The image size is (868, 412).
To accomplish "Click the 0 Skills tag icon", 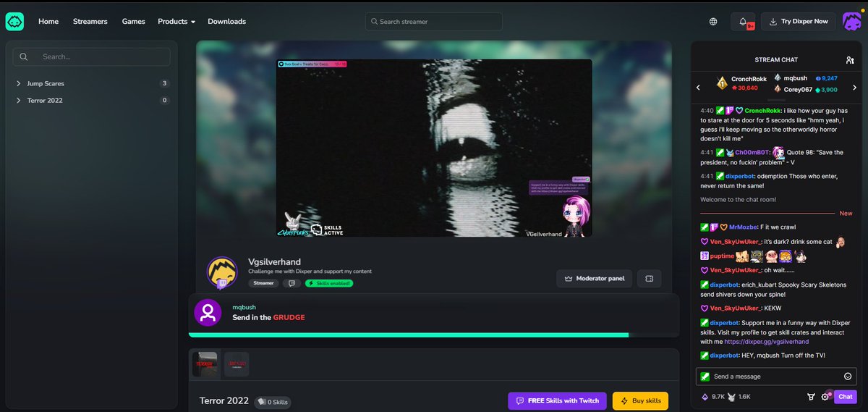I will pyautogui.click(x=262, y=401).
